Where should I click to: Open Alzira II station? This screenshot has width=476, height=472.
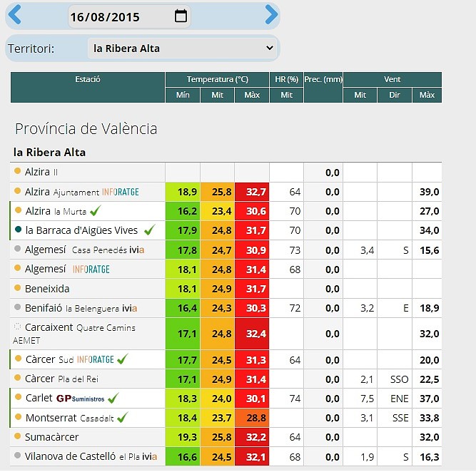click(41, 172)
